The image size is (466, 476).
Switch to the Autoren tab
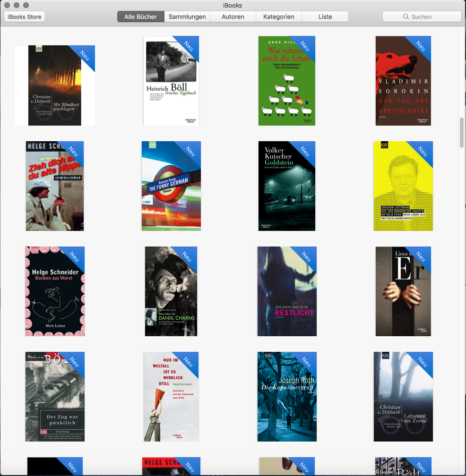click(x=233, y=17)
